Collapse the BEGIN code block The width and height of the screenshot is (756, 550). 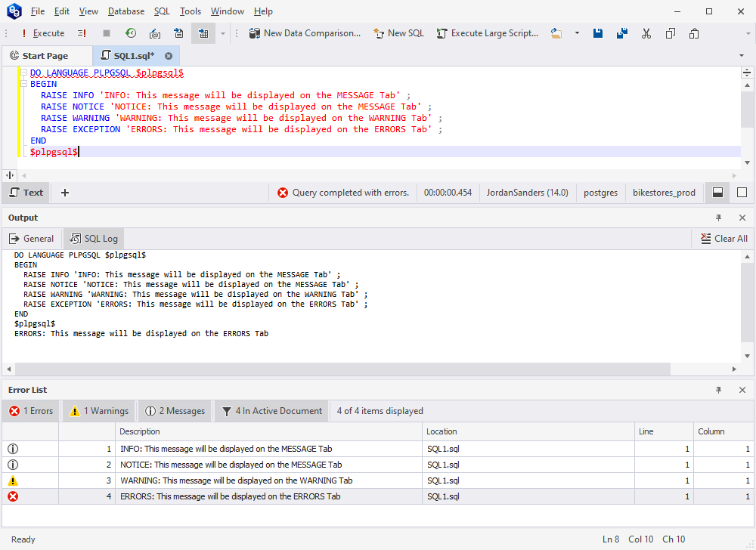point(23,84)
